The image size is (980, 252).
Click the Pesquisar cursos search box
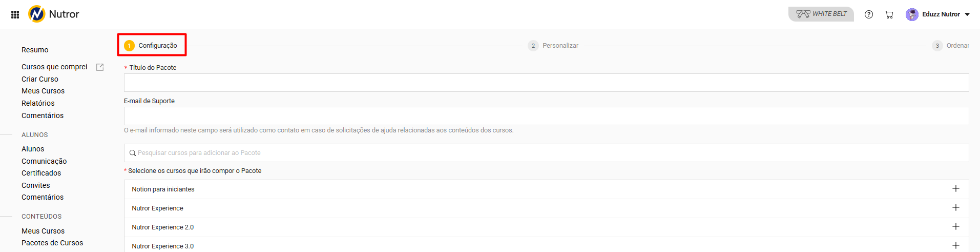pyautogui.click(x=546, y=153)
